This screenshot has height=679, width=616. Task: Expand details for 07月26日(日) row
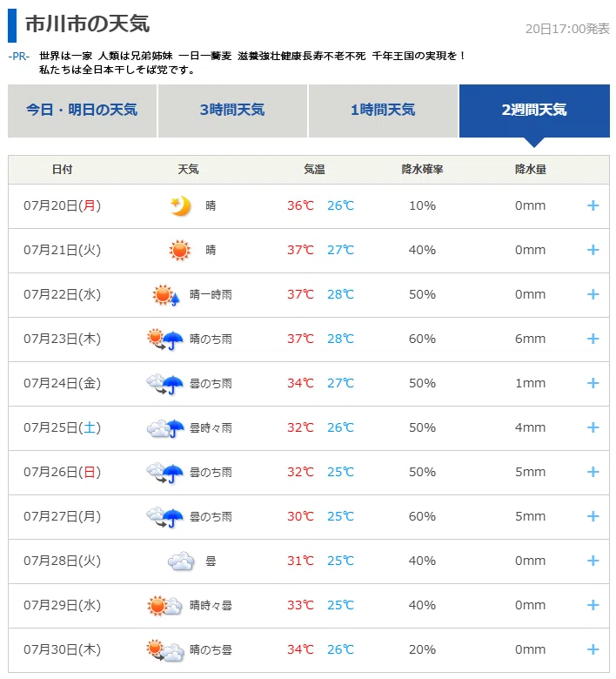click(x=593, y=472)
